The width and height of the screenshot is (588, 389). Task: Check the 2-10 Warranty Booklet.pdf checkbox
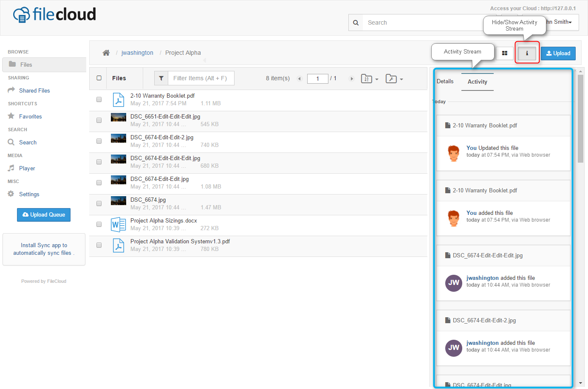pos(99,99)
